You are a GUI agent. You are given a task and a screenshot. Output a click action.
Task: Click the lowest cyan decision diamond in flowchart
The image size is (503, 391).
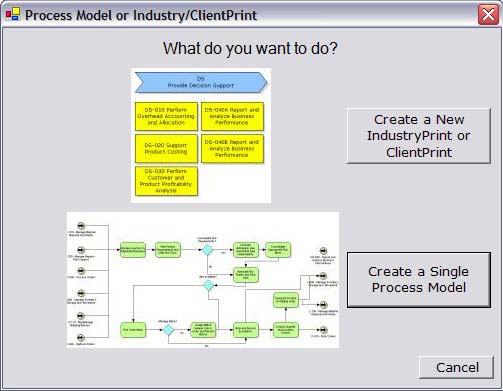pos(168,330)
